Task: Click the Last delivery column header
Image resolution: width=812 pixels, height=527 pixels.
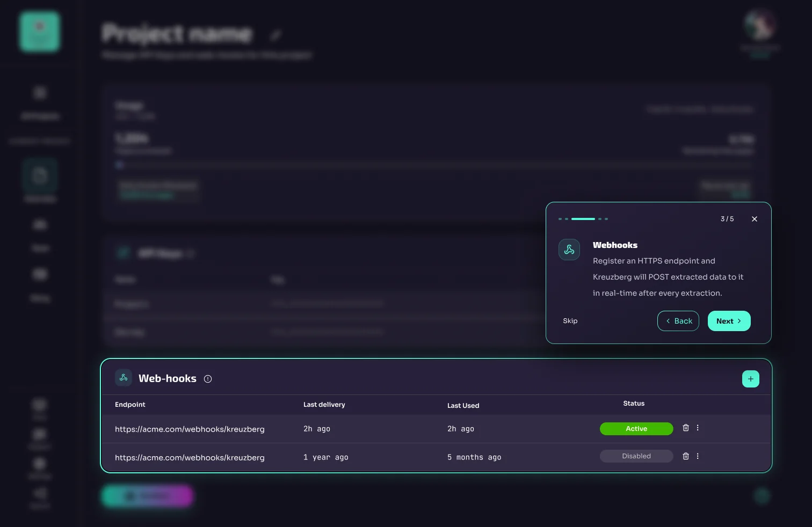Action: [x=324, y=405]
